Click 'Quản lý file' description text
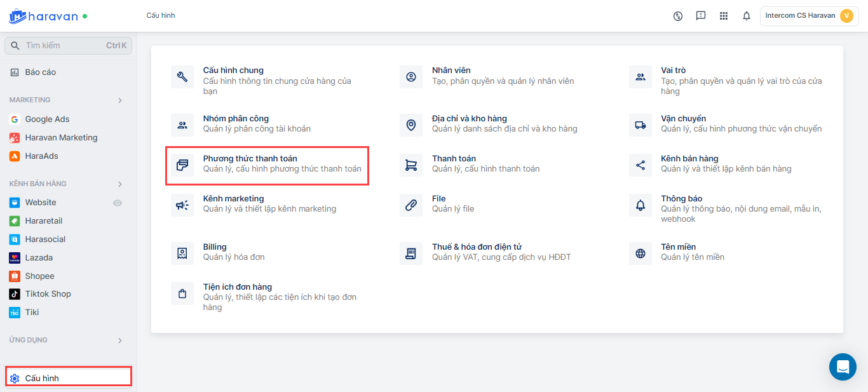 [x=453, y=209]
